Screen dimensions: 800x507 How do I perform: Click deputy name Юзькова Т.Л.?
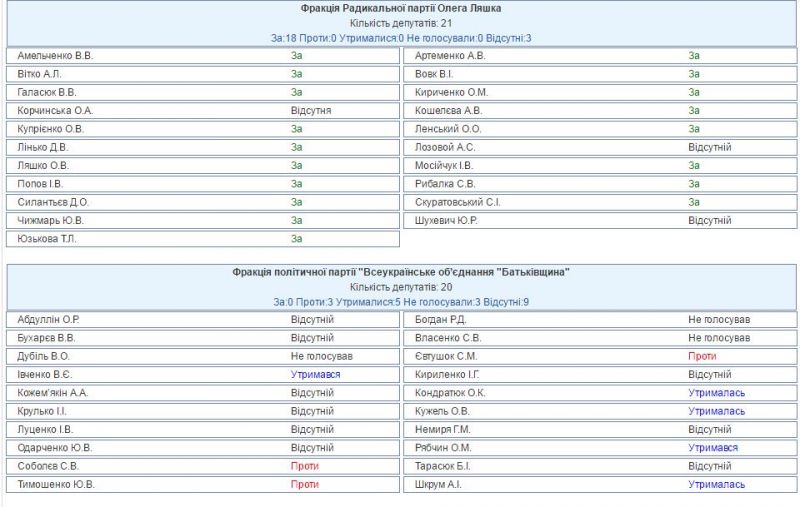pos(47,238)
